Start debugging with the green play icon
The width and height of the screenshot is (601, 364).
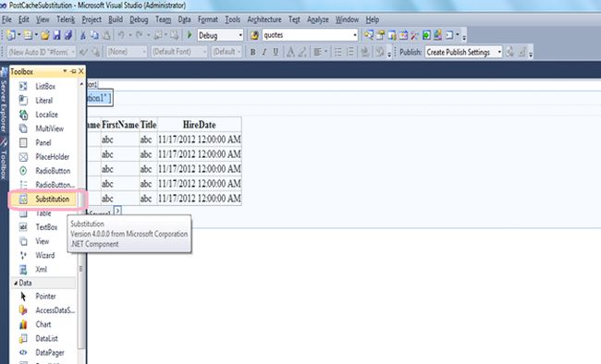[189, 35]
